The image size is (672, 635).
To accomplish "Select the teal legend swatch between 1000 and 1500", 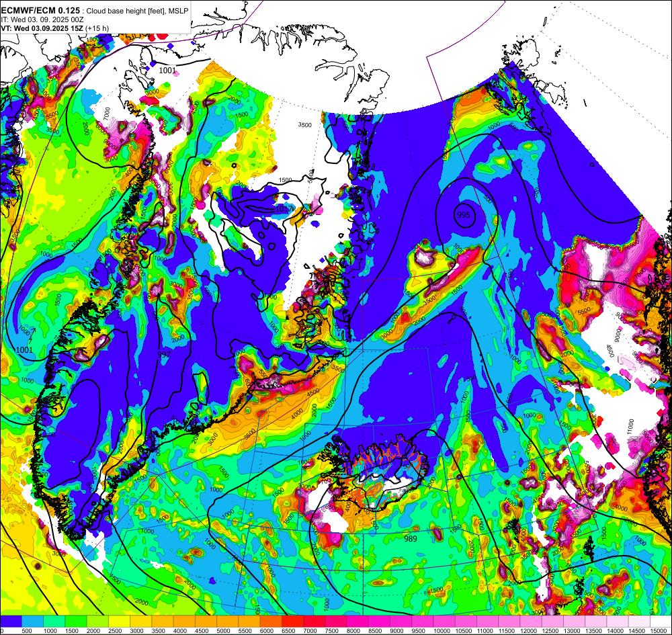I will tap(54, 621).
